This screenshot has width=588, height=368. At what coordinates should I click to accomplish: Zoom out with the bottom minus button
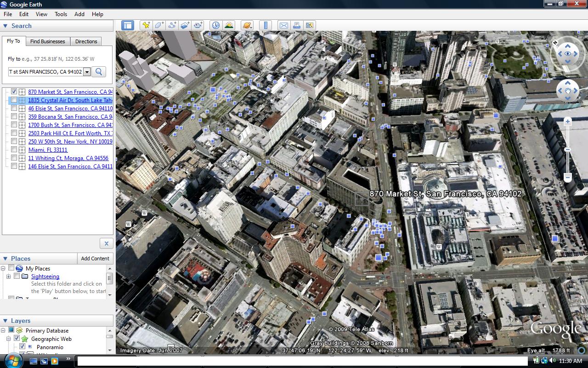click(x=568, y=177)
